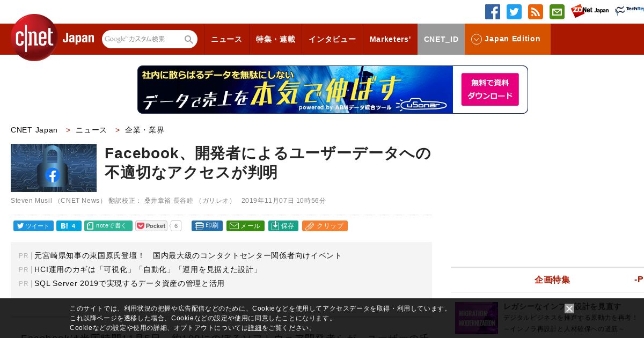
Task: Go to 企業・業界 breadcrumb
Action: click(145, 130)
